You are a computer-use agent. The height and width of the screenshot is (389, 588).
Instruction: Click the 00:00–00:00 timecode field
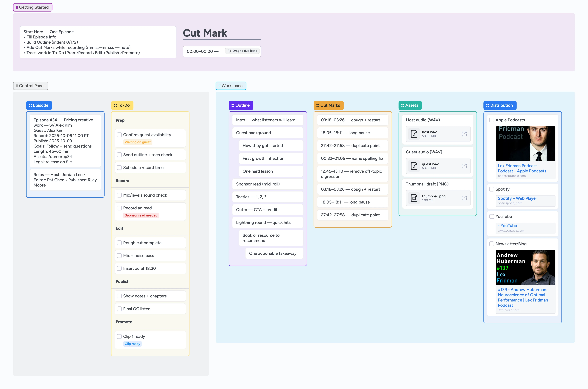(203, 51)
